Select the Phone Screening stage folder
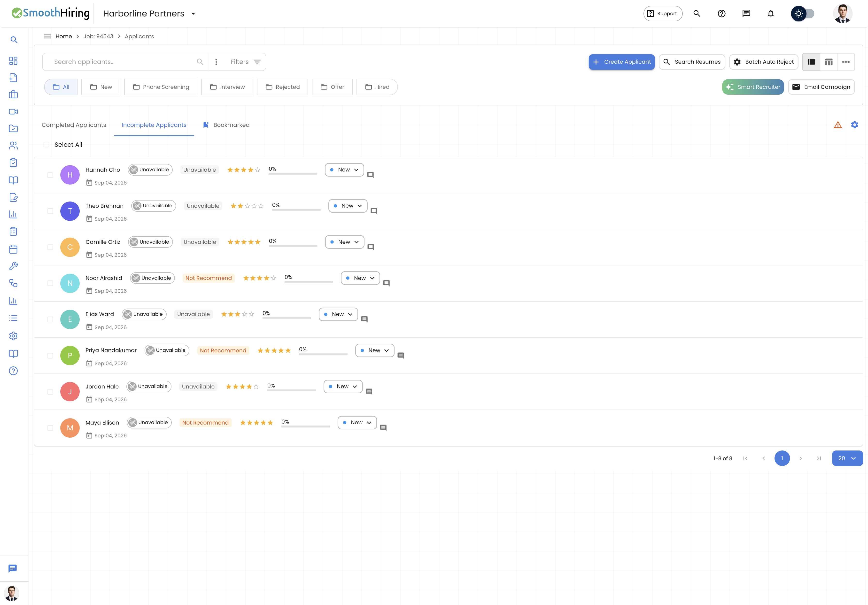The height and width of the screenshot is (605, 868). click(x=161, y=87)
